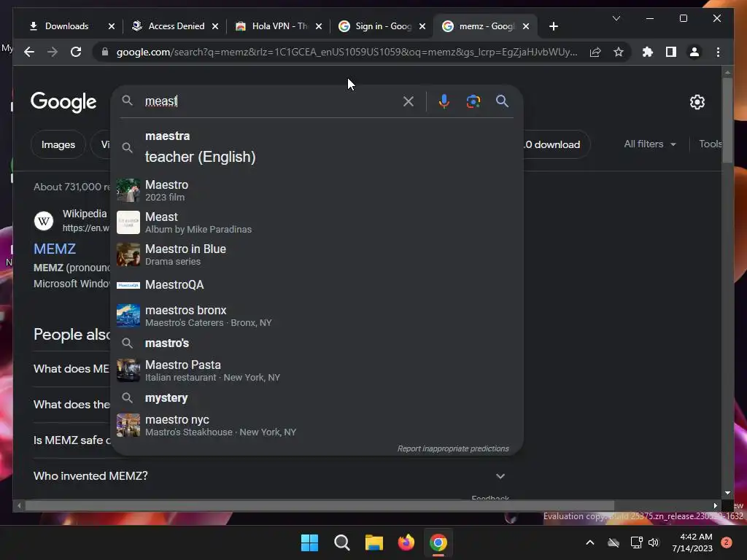Open Google quick settings gear
Screen dimensions: 747x560
coord(697,102)
